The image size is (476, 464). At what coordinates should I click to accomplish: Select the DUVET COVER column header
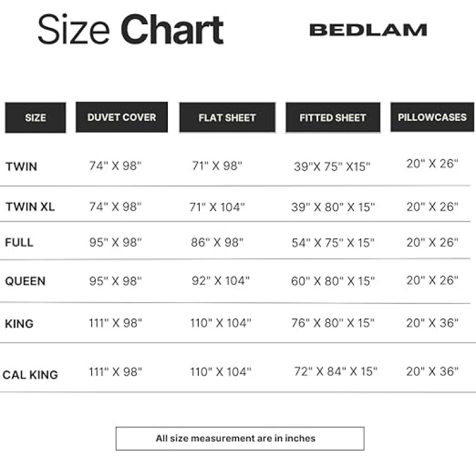pos(122,117)
